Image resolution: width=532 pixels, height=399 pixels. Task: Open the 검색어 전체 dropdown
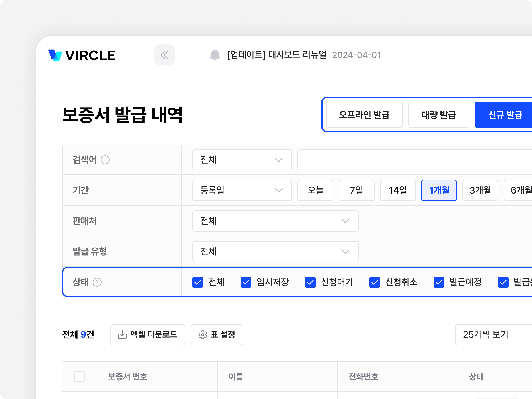pyautogui.click(x=242, y=160)
